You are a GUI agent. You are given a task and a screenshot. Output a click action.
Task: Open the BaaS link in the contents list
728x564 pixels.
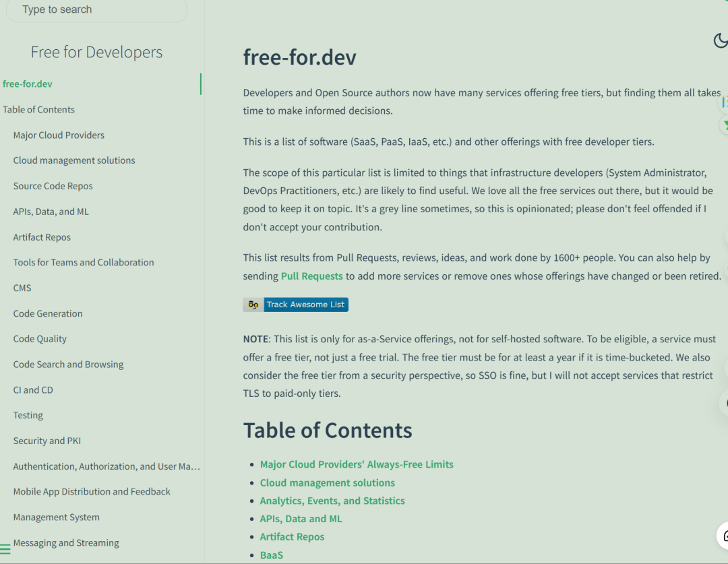pyautogui.click(x=272, y=555)
